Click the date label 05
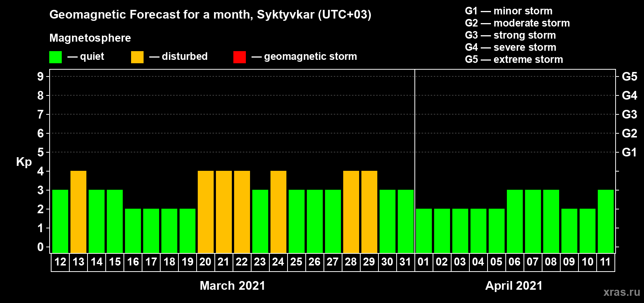Screen dimensions: 644x303 pos(496,262)
